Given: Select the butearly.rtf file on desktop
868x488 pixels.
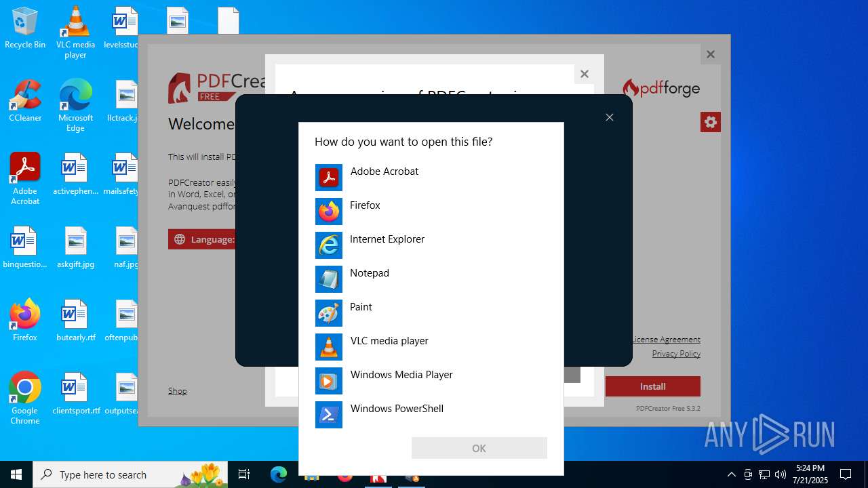Looking at the screenshot, I should (x=75, y=321).
